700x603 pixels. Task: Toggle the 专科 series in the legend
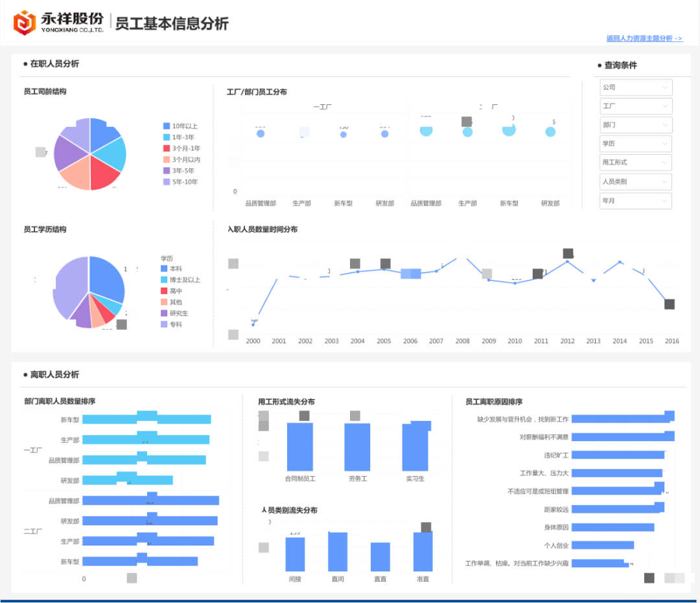(164, 324)
